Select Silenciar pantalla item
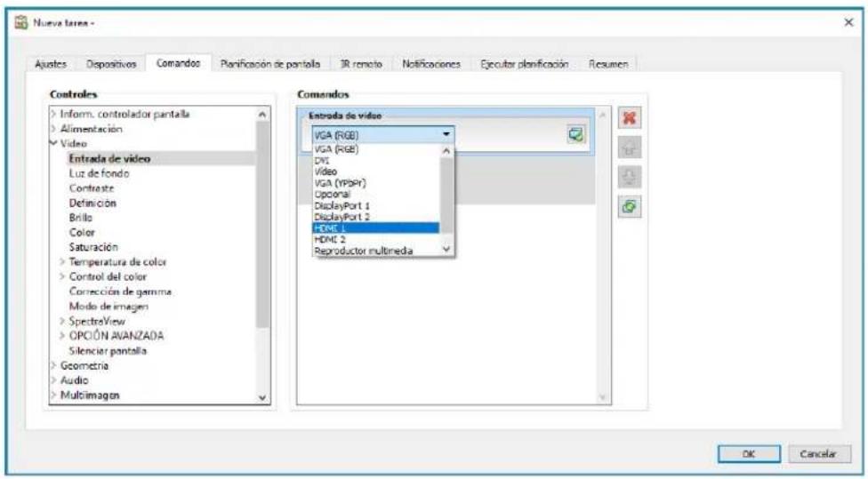This screenshot has height=479, width=868. [108, 351]
